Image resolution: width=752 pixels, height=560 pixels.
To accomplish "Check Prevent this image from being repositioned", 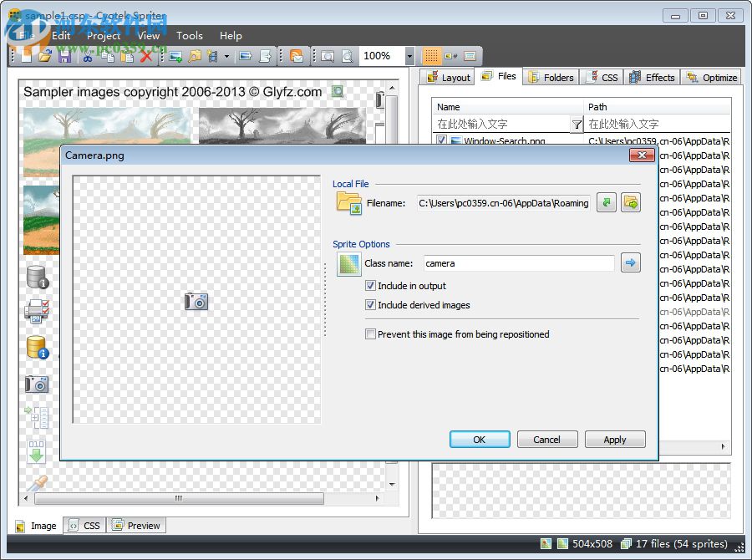I will [370, 334].
